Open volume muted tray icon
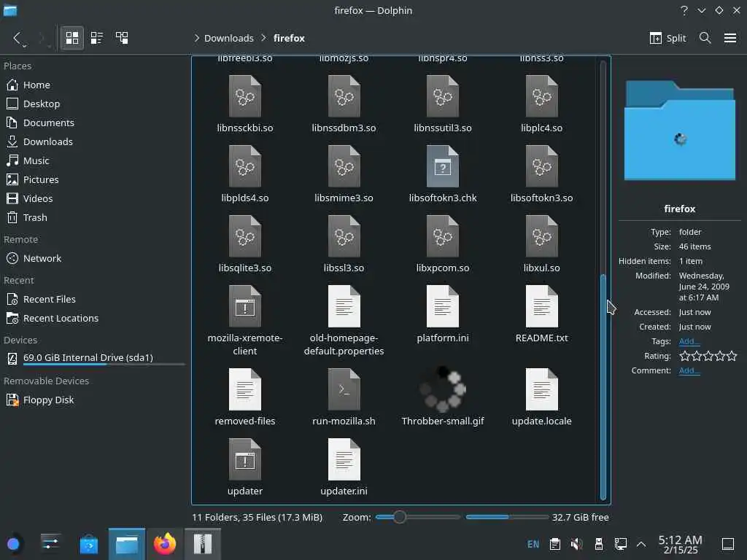The image size is (747, 560). pyautogui.click(x=576, y=544)
